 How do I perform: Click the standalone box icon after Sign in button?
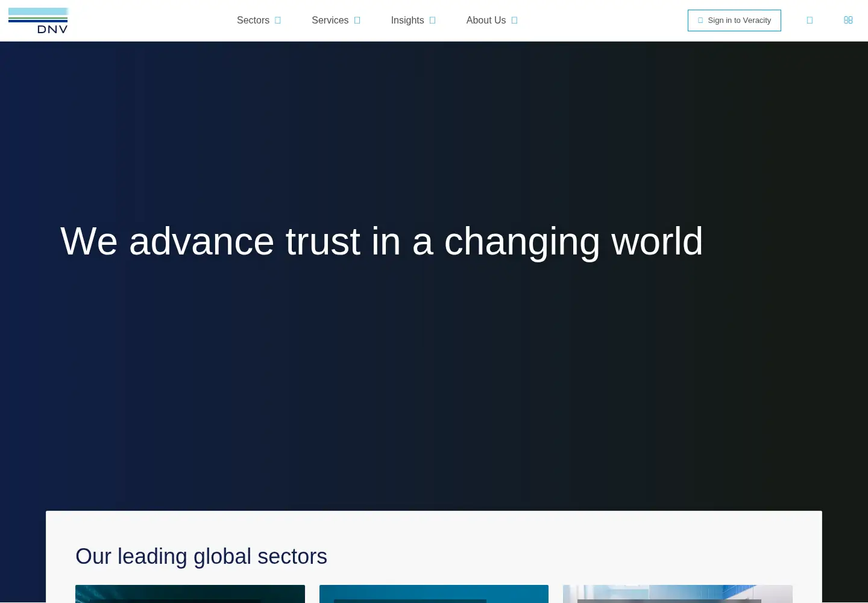point(810,21)
